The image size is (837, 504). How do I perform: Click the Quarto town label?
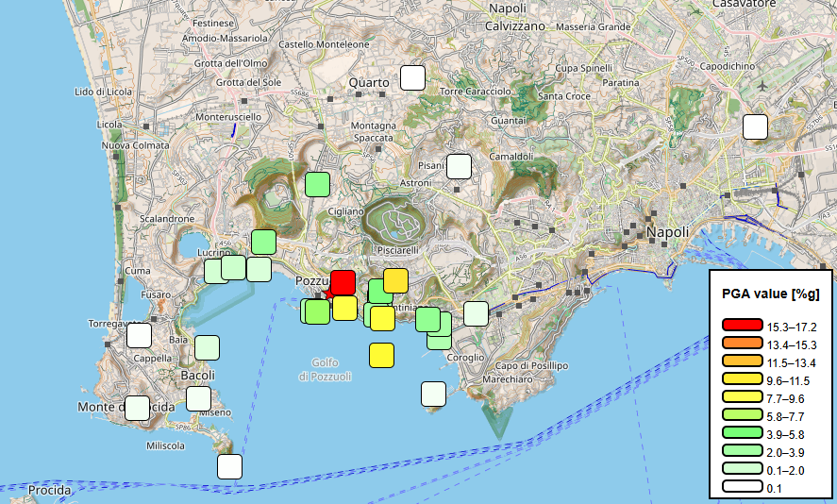[369, 83]
